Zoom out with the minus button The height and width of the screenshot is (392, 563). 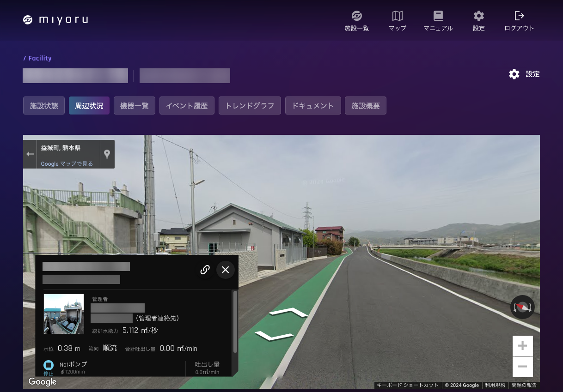[x=523, y=367]
